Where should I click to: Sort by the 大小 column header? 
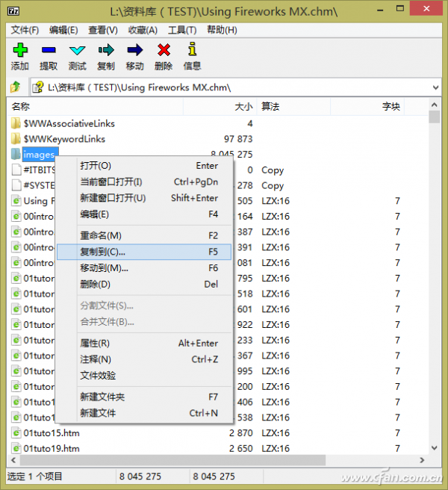(x=220, y=107)
